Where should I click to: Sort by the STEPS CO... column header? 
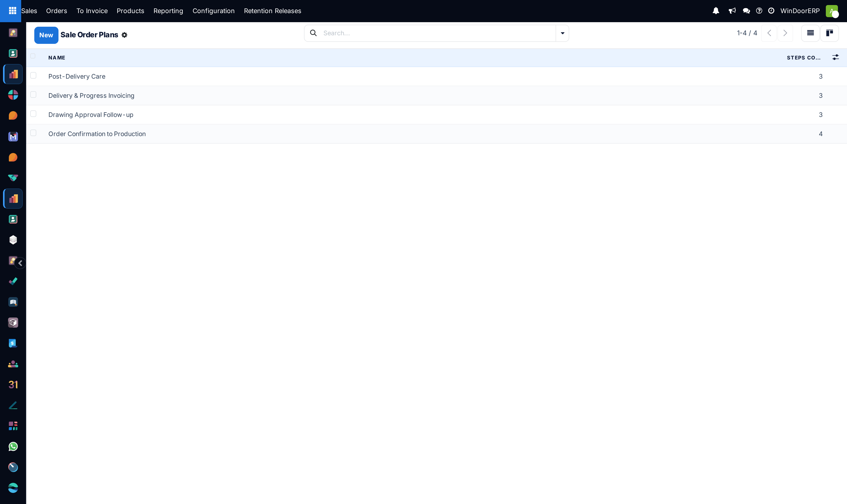(x=803, y=58)
